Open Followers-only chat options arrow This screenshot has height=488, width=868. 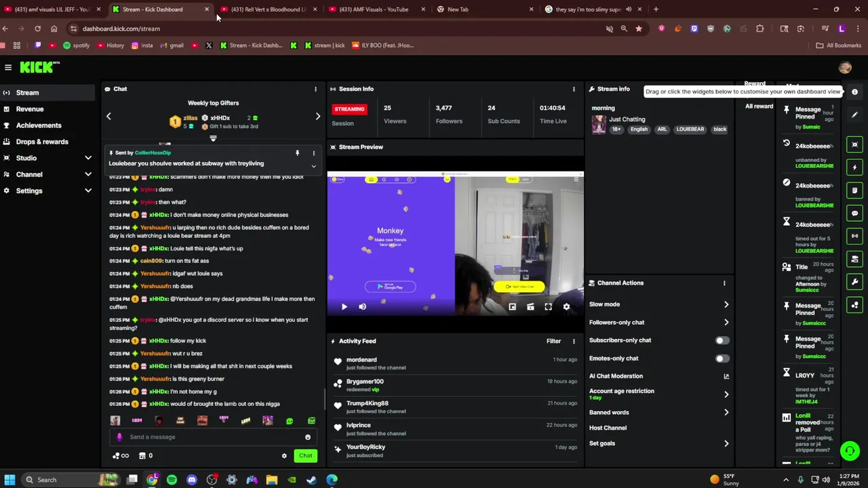coord(726,323)
